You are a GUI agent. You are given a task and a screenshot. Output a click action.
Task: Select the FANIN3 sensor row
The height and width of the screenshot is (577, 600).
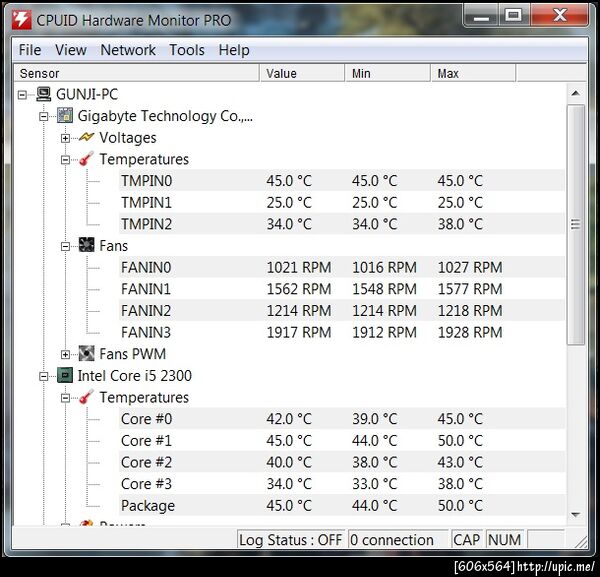[341, 332]
